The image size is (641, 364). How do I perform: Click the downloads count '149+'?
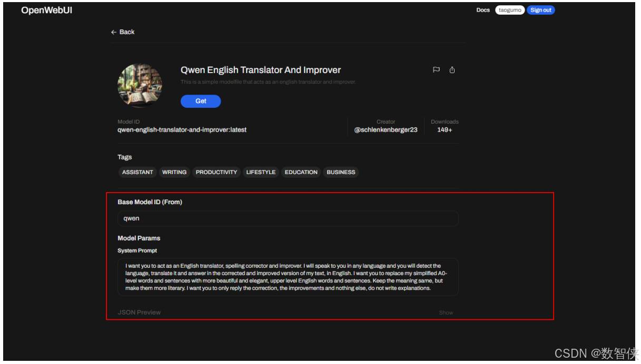click(445, 129)
